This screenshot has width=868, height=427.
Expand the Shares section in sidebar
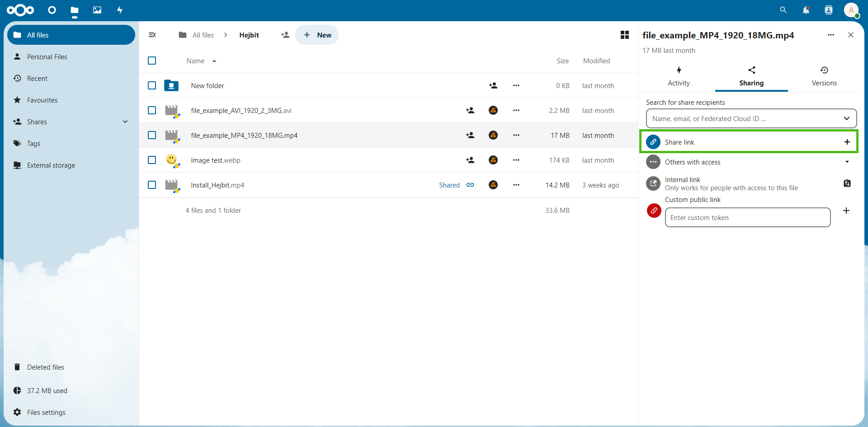(125, 122)
